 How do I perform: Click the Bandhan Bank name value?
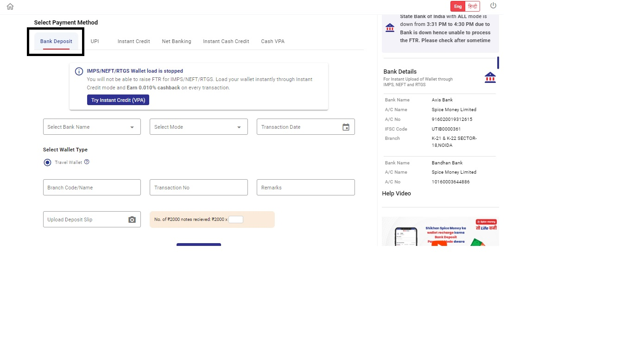click(x=447, y=163)
